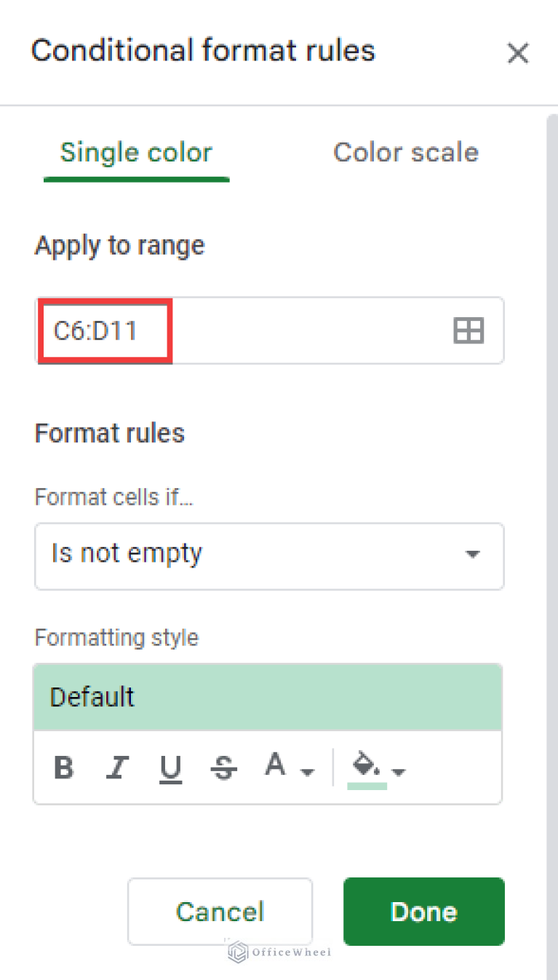Viewport: 558px width, 980px height.
Task: Select the Single color tab
Action: click(136, 152)
